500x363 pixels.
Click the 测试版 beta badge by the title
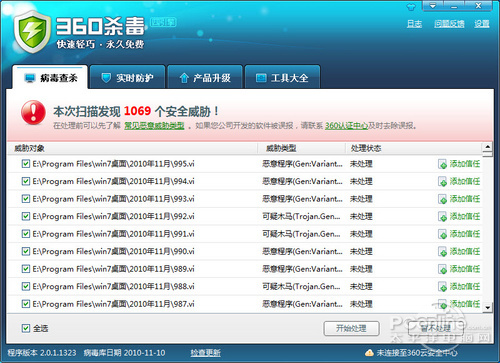(x=163, y=22)
